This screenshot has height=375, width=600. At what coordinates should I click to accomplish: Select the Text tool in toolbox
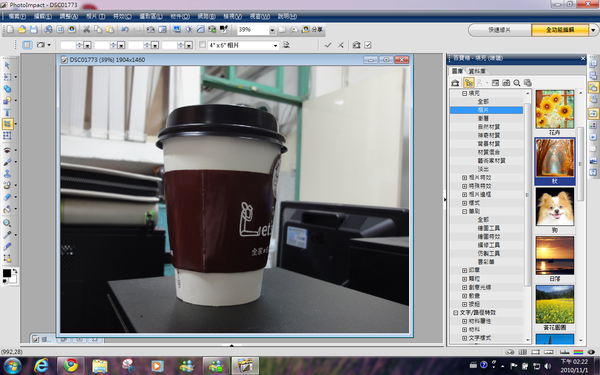tap(7, 112)
